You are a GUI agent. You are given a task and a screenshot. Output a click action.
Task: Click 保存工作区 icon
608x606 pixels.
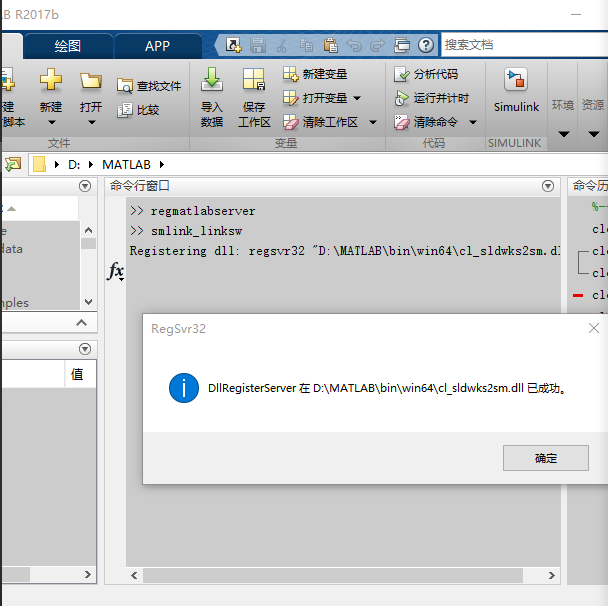pyautogui.click(x=254, y=79)
